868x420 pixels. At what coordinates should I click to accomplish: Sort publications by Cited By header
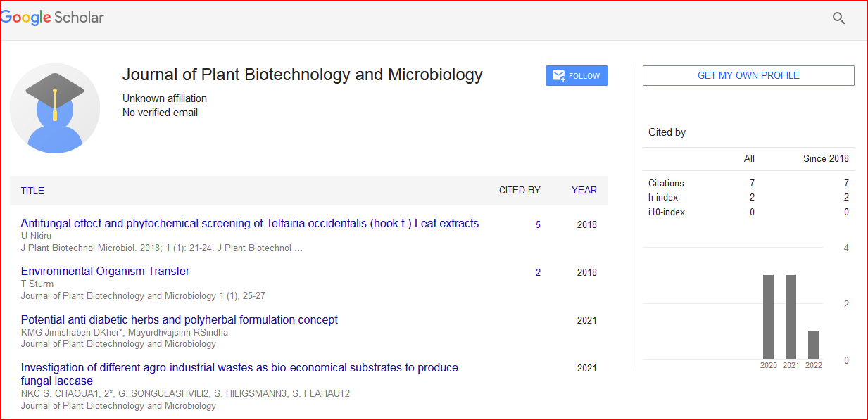pos(520,190)
